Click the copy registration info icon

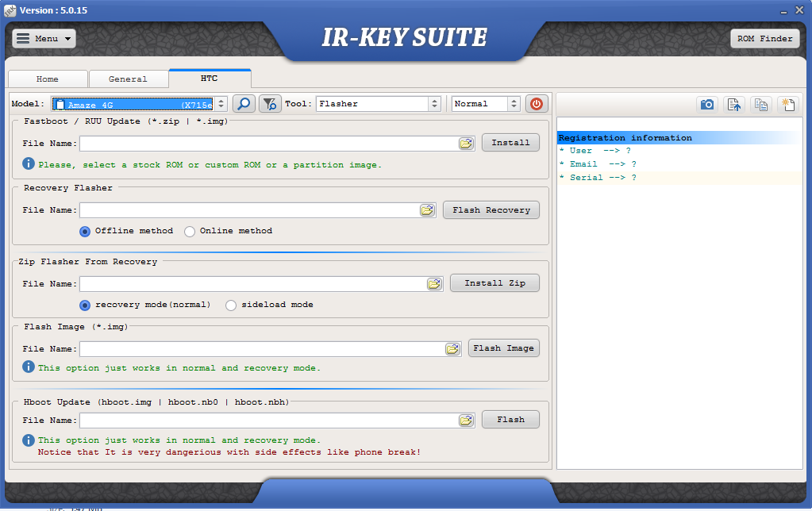tap(760, 104)
